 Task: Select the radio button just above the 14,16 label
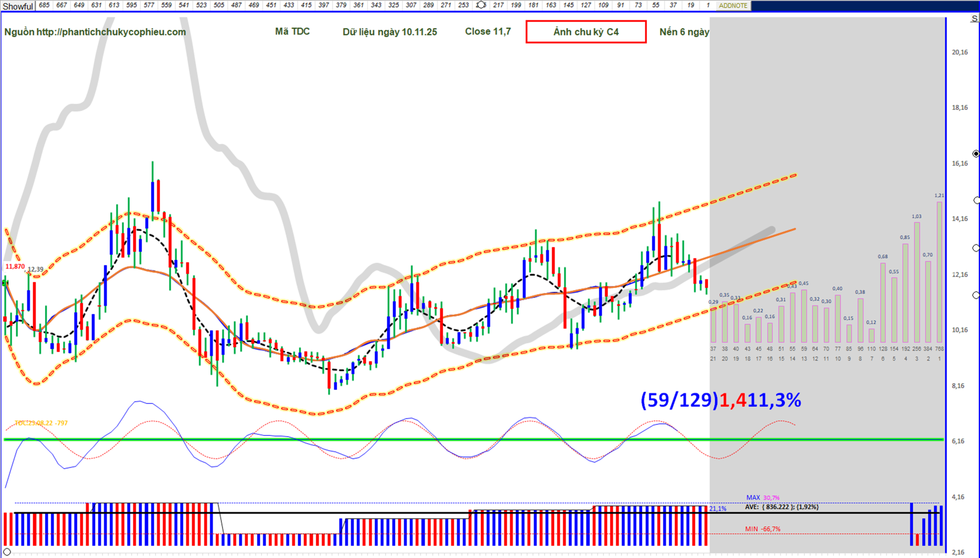pyautogui.click(x=977, y=201)
